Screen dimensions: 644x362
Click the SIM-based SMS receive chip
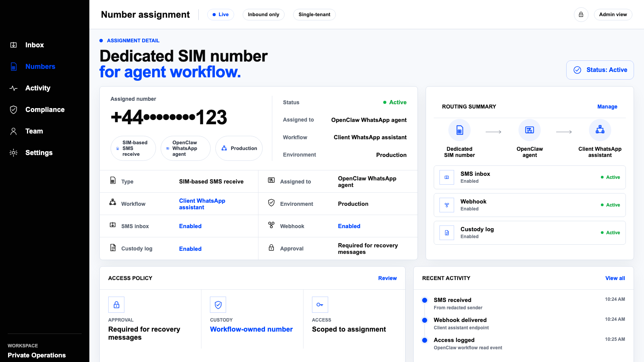[x=133, y=148]
